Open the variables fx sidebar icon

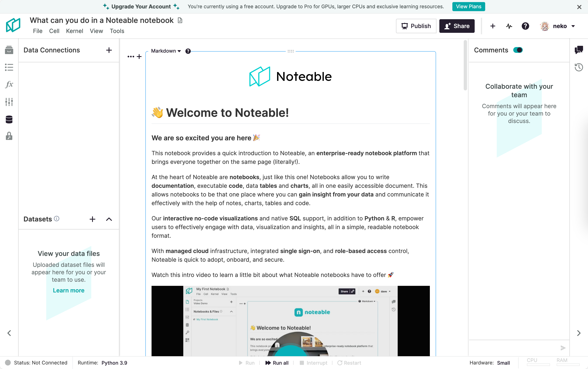[9, 84]
